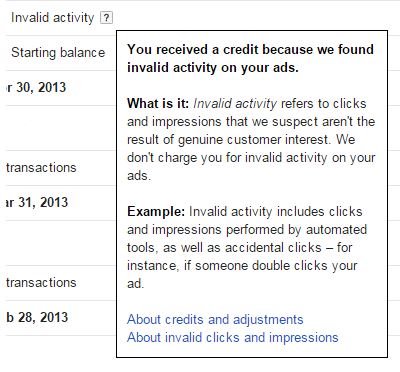Select the Invalid activity row label
Viewport: 400px width, 372px height.
point(53,18)
